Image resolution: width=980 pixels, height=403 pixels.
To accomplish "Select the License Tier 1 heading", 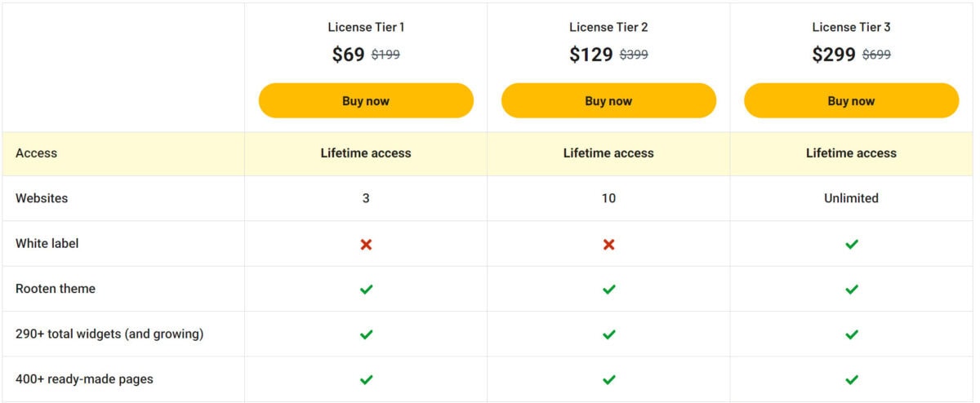I will coord(366,27).
